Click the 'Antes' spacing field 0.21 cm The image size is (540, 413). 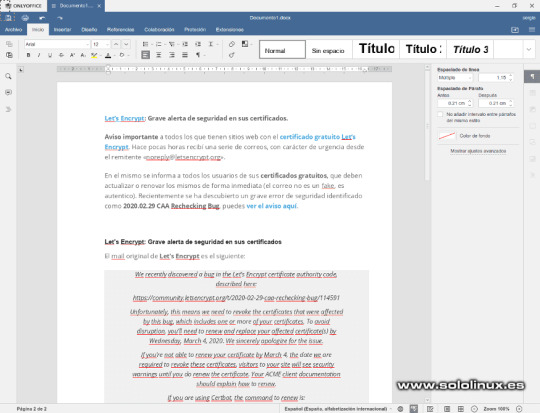click(x=455, y=103)
